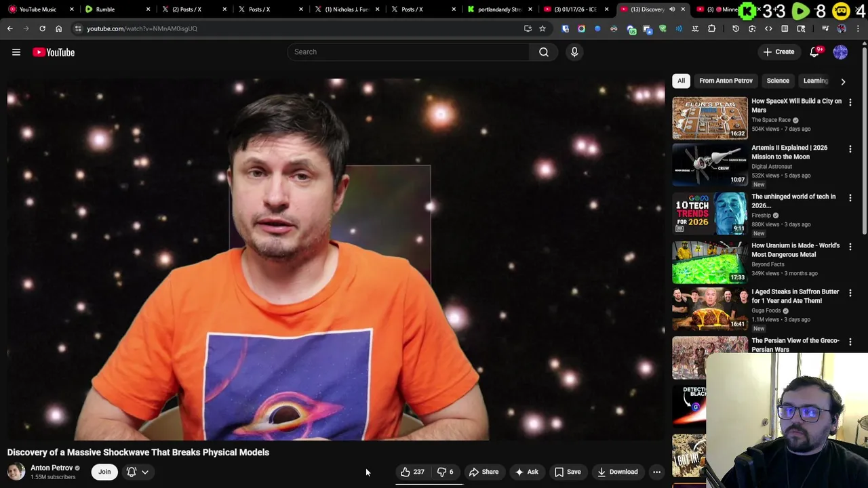Switch to the Nicholas J. Fuentes X tab
Screen dimensions: 868x488
click(346, 9)
